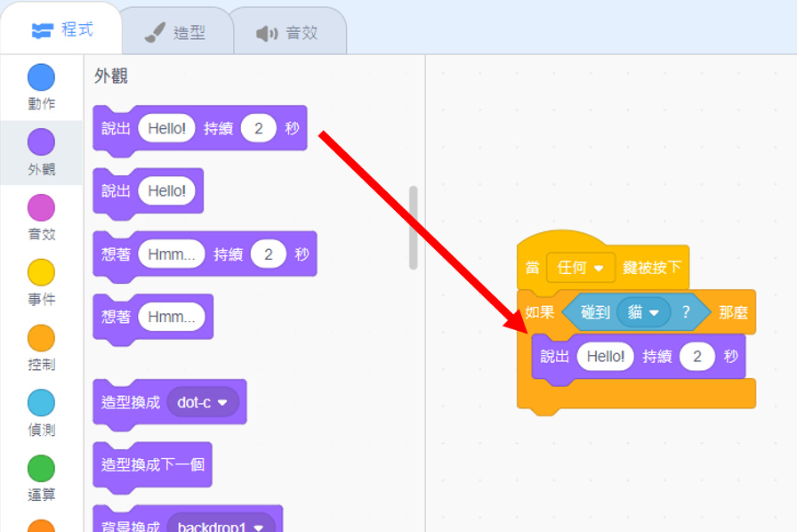Edit the 2 seconds field in think block
The height and width of the screenshot is (532, 797).
(x=269, y=254)
